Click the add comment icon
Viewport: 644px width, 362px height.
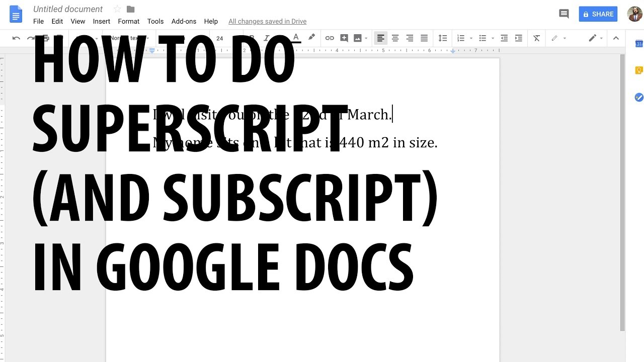point(344,38)
